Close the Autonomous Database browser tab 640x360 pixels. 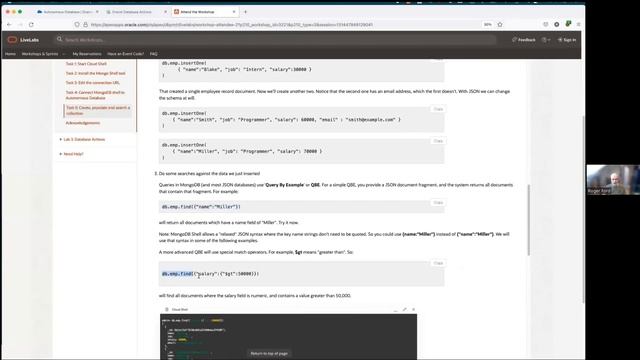click(97, 12)
